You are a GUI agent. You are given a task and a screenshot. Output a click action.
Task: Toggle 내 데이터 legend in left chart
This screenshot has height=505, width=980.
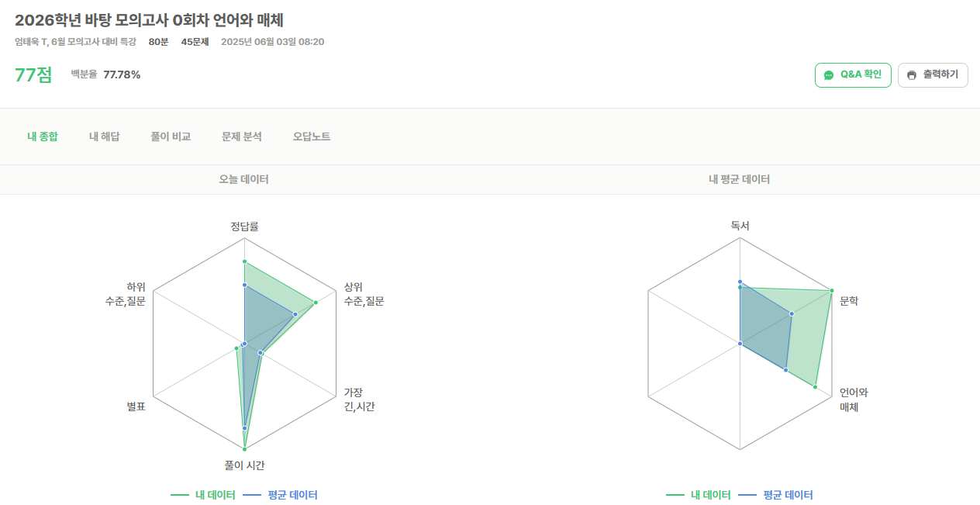pos(202,495)
